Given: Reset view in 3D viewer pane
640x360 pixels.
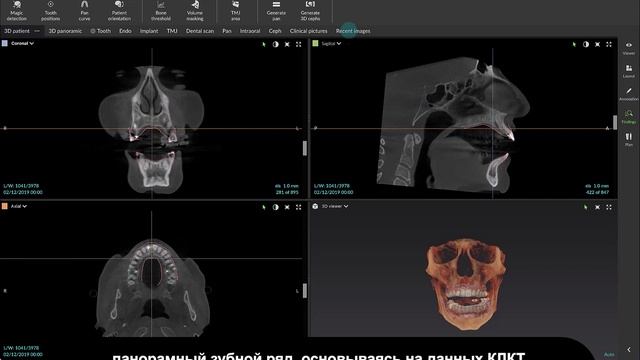Looking at the screenshot, I should pyautogui.click(x=598, y=207).
